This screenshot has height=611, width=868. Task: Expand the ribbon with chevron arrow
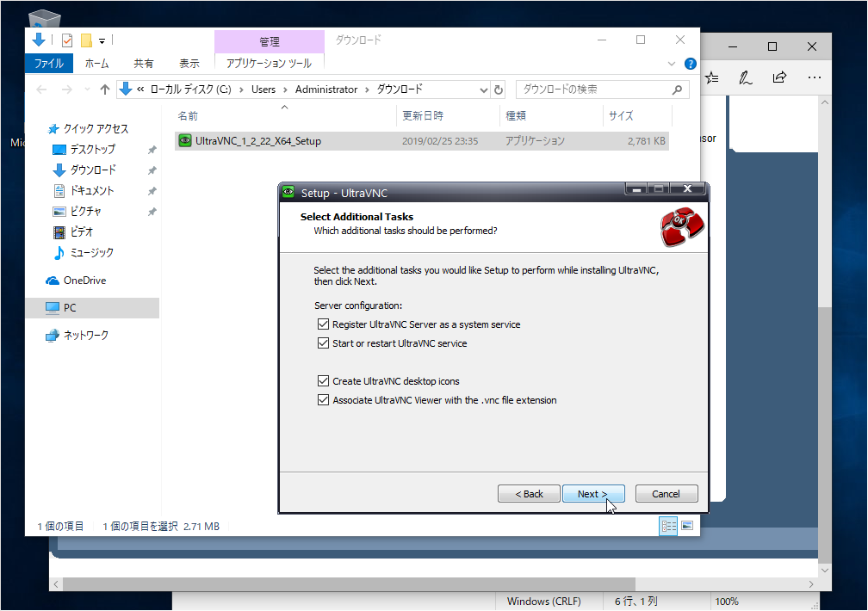pos(673,64)
